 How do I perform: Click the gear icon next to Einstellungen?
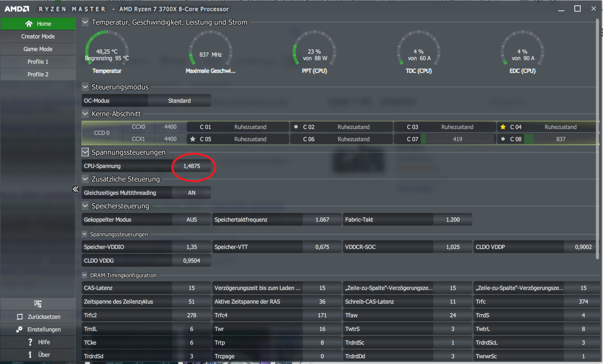click(19, 329)
